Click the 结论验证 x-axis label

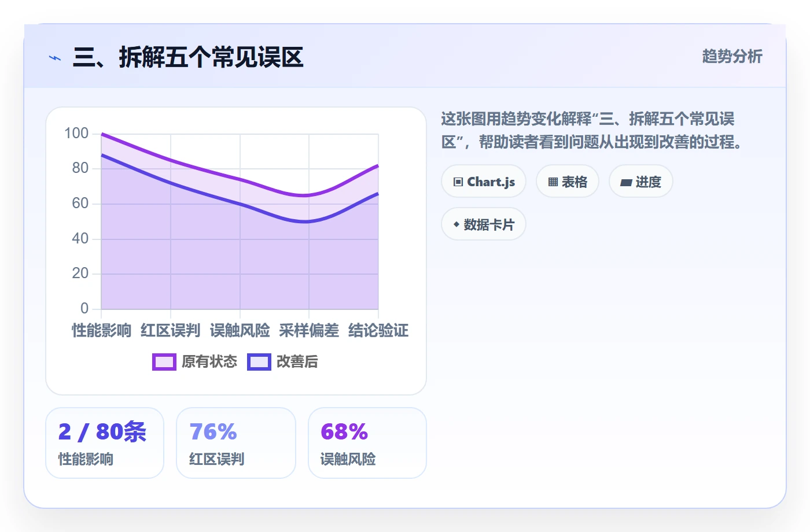[x=378, y=331]
